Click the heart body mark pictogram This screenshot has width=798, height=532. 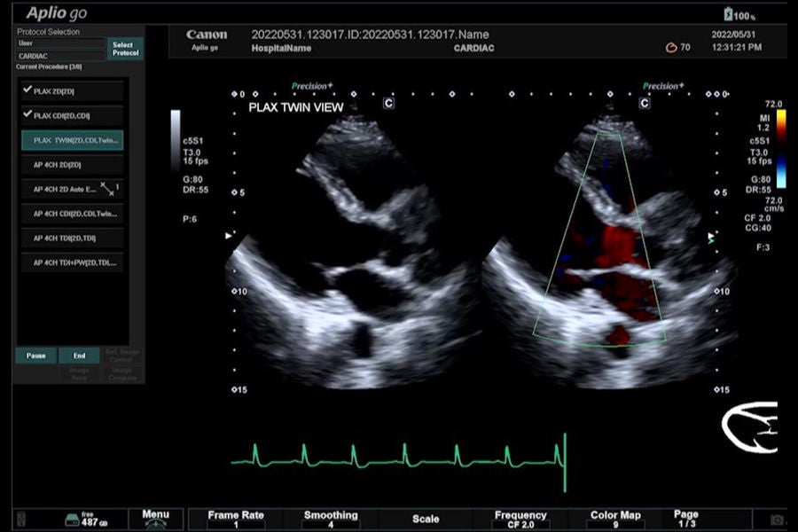coord(749,426)
